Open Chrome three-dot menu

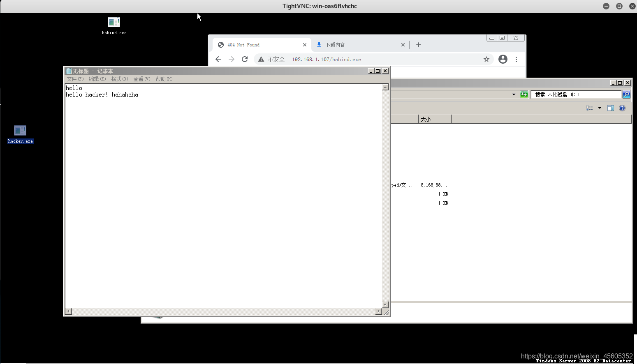point(516,59)
